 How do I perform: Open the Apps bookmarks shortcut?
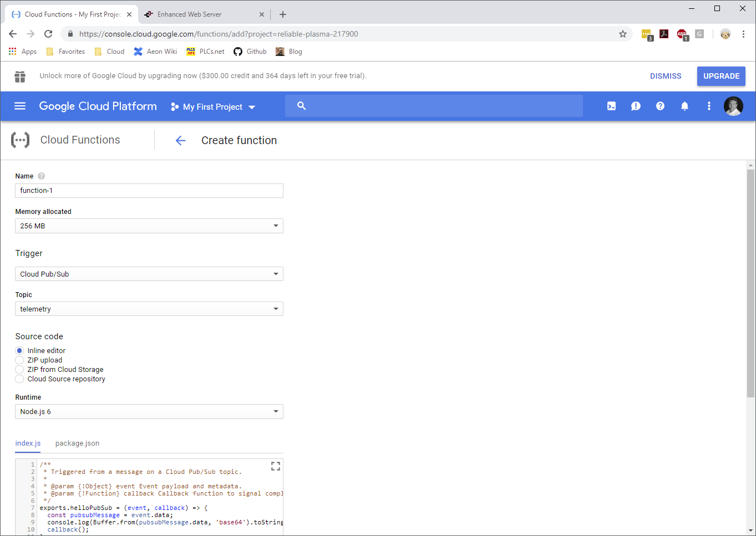point(23,52)
